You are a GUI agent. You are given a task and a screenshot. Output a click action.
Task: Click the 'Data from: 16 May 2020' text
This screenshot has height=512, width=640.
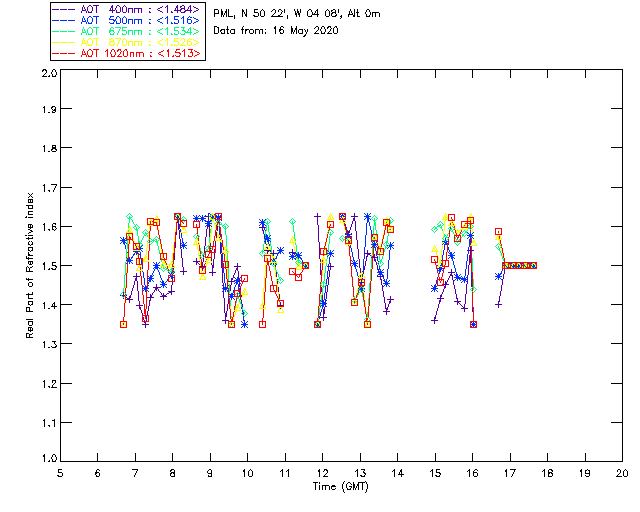coord(276,30)
